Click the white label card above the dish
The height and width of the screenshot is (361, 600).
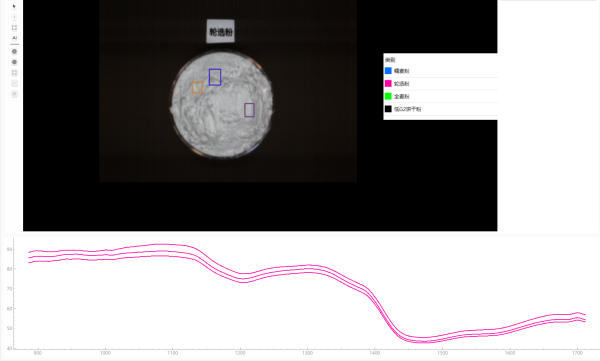220,31
